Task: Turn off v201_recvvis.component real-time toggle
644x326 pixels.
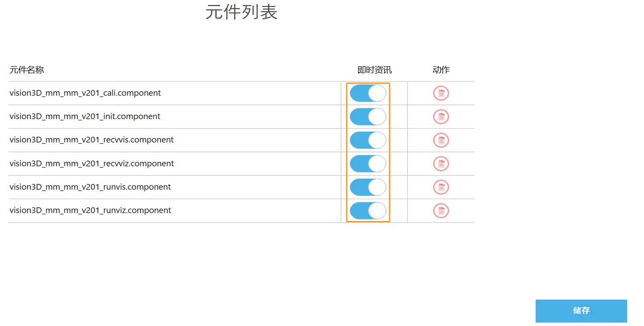Action: coord(368,140)
